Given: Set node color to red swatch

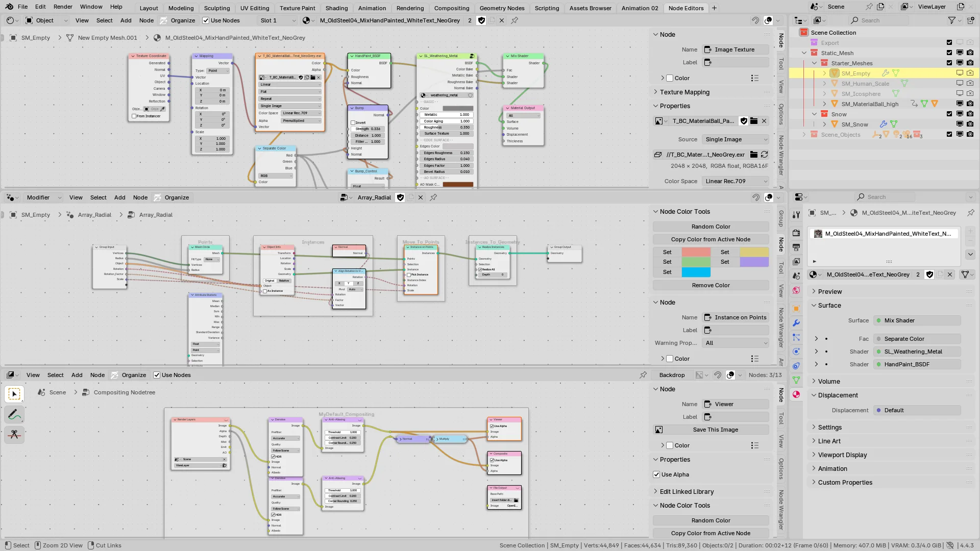Looking at the screenshot, I should pyautogui.click(x=696, y=252).
